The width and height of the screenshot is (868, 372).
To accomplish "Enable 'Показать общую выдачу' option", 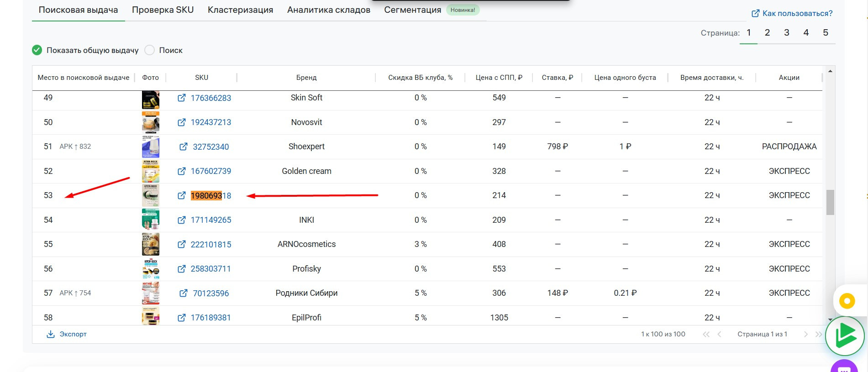I will click(37, 50).
